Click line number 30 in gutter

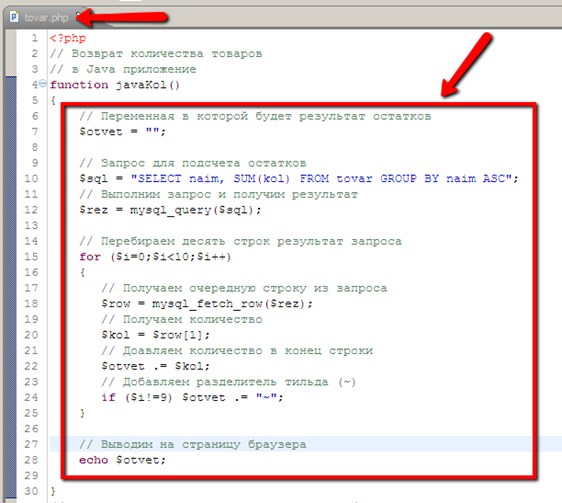pos(31,491)
